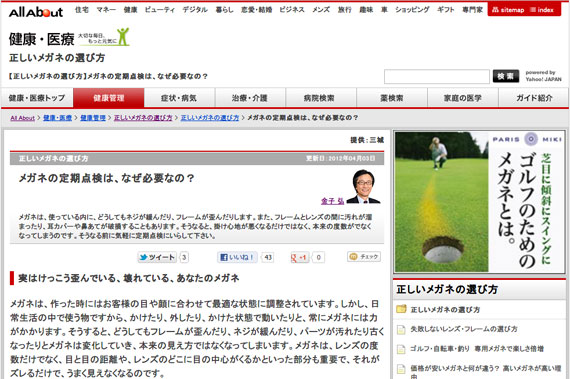Screen dimensions: 570x379
Task: Open sidebar link 正しいメガネの選び方
Action: pos(445,310)
